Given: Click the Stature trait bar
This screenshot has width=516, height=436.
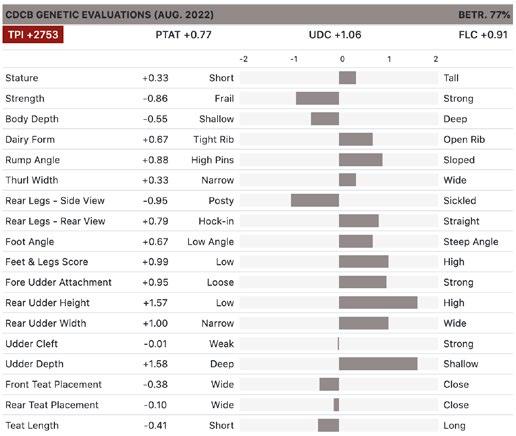Looking at the screenshot, I should point(347,78).
